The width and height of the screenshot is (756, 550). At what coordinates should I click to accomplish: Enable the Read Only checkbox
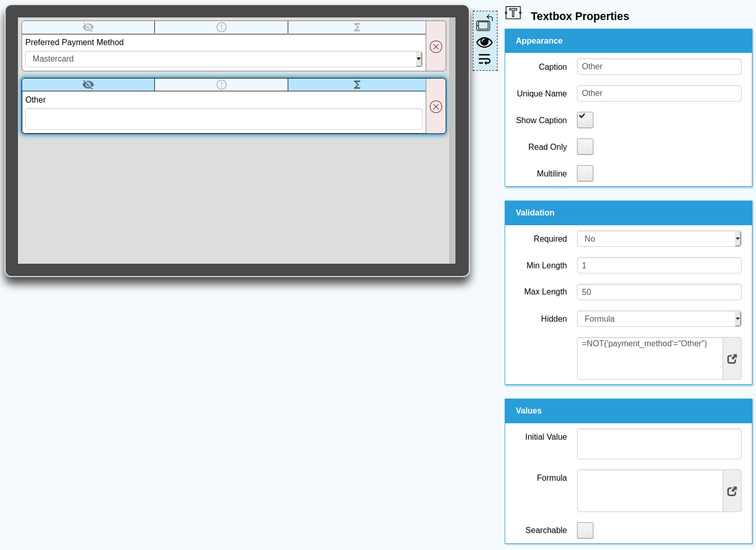(x=585, y=147)
